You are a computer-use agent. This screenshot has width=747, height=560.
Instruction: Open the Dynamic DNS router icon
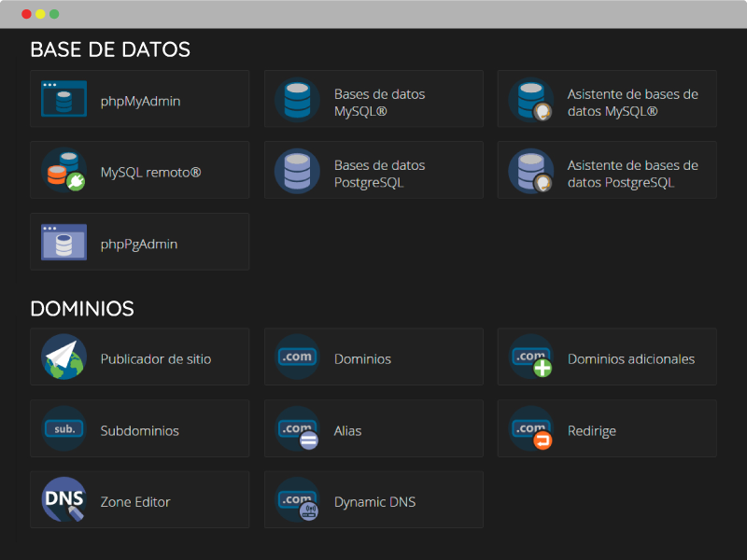tap(297, 499)
